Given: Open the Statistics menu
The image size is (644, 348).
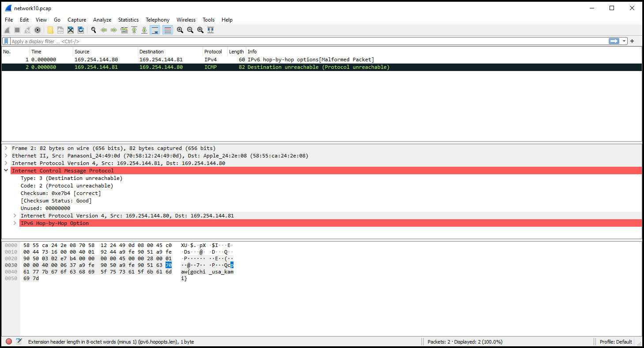Looking at the screenshot, I should (128, 20).
